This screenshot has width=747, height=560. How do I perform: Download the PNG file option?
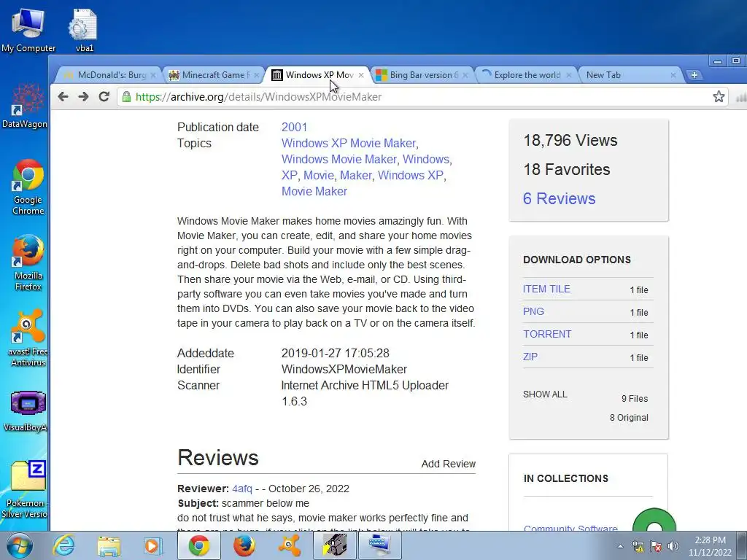coord(533,311)
